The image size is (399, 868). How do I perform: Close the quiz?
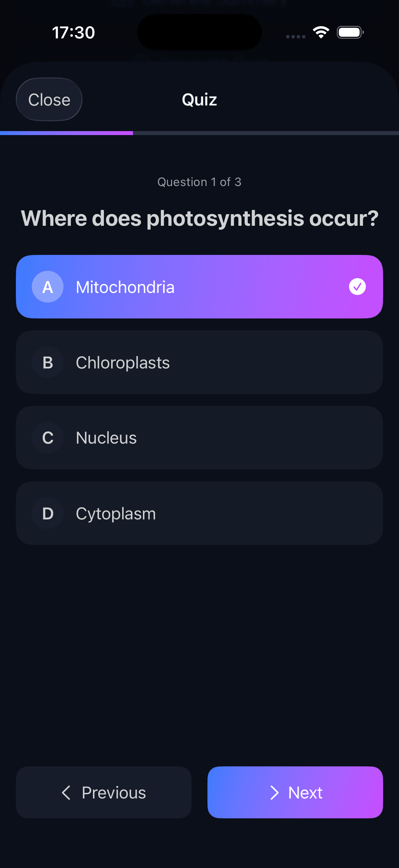tap(49, 99)
